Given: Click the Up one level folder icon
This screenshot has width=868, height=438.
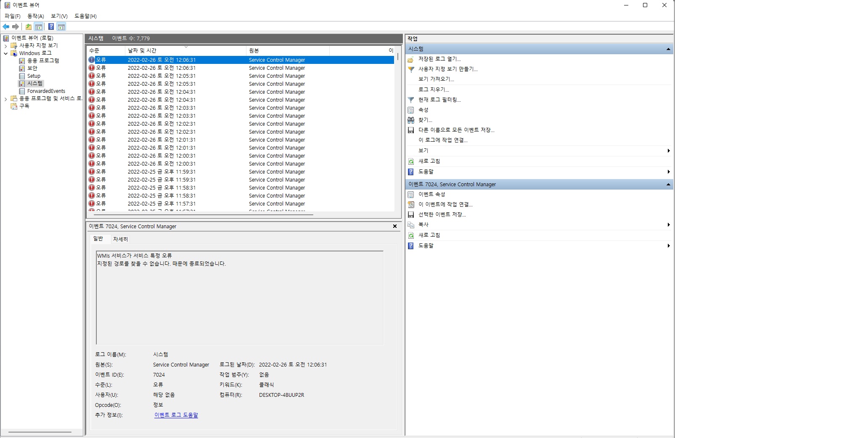Looking at the screenshot, I should 28,27.
